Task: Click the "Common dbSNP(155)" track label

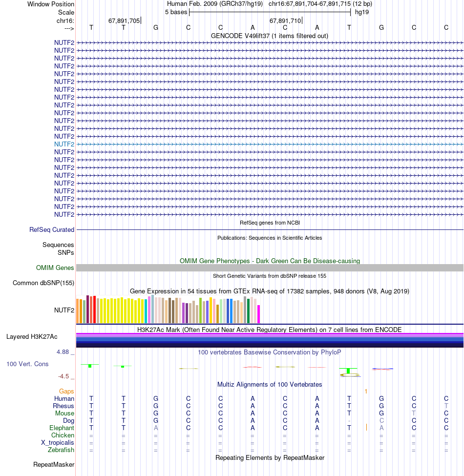Action: click(x=43, y=283)
